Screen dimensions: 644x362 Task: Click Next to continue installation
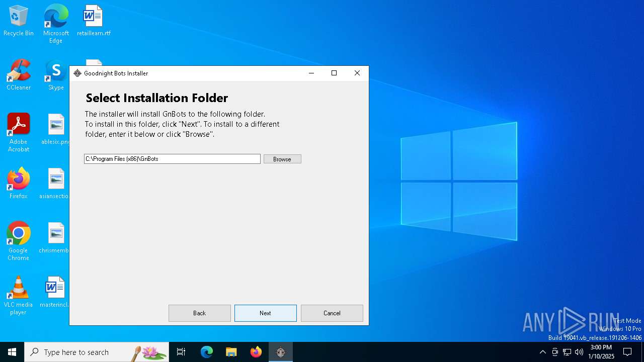click(265, 313)
